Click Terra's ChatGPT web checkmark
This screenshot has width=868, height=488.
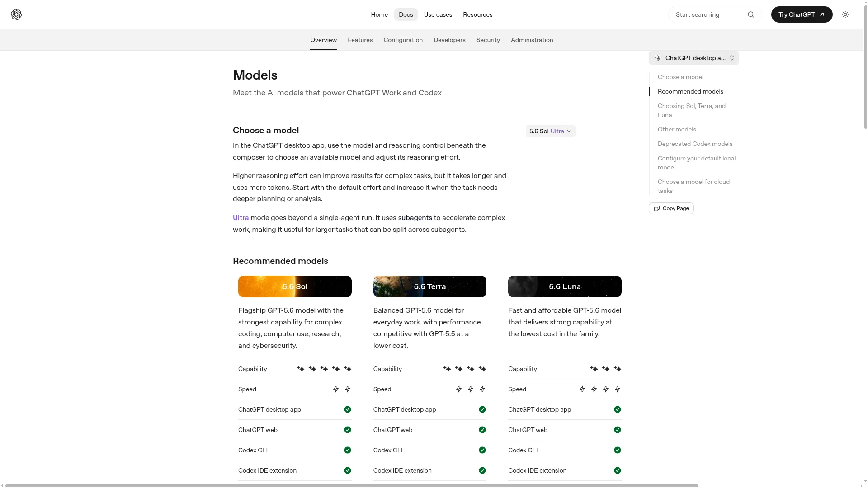pos(482,430)
